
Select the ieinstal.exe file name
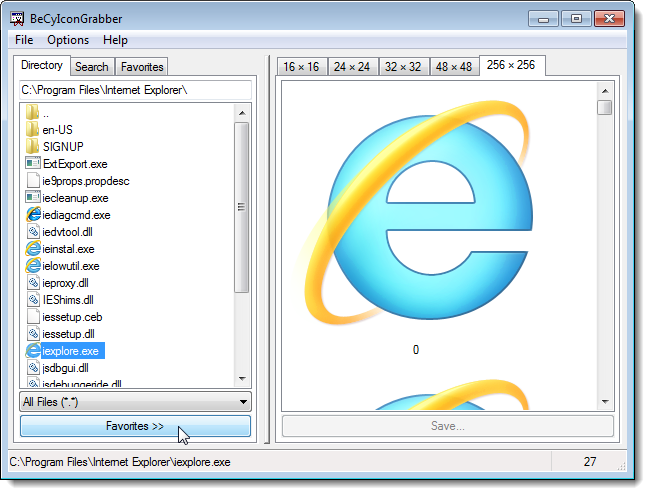68,249
